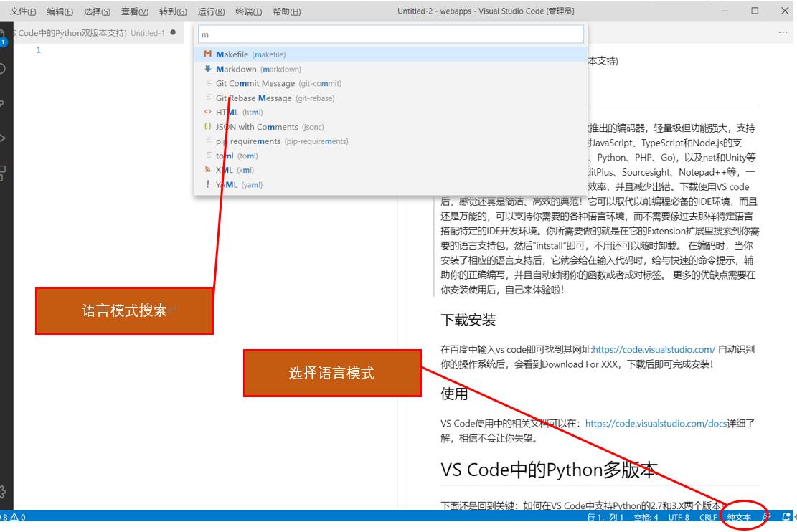The image size is (797, 532).
Task: Pick pip requirements language mode
Action: [x=391, y=141]
